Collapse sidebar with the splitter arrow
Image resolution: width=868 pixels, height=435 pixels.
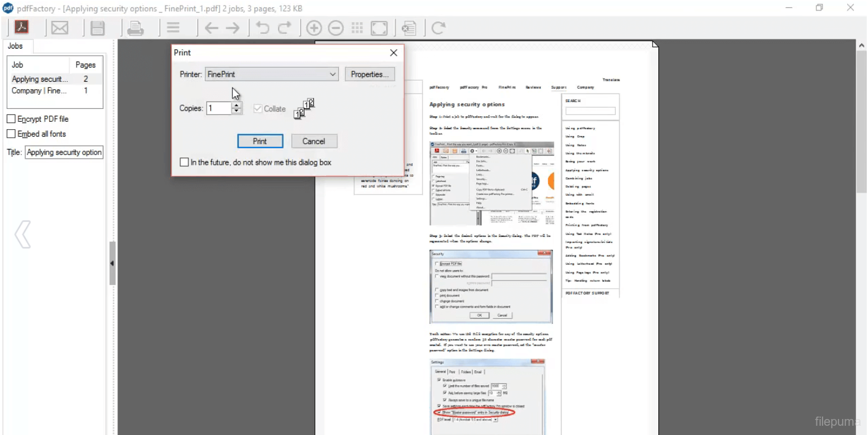pyautogui.click(x=112, y=263)
